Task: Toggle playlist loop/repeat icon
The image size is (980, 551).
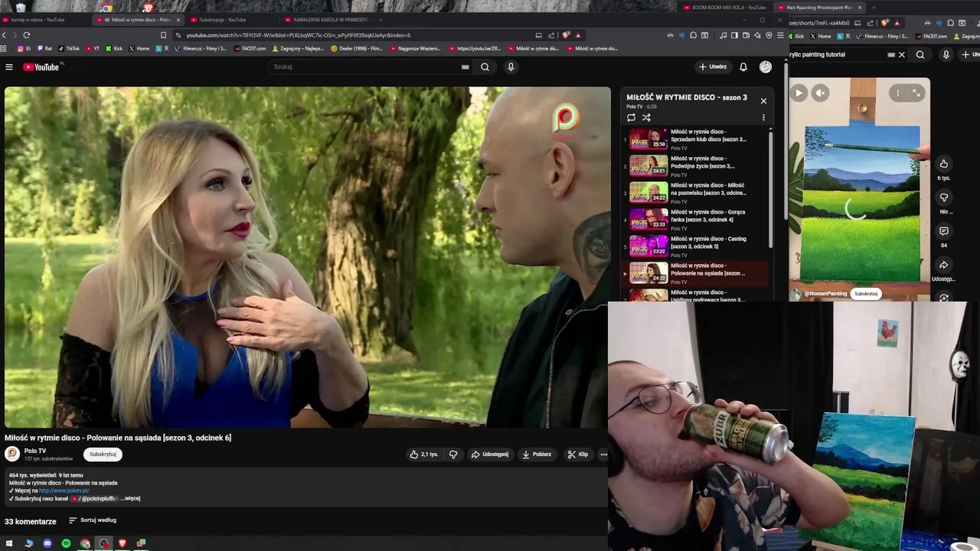Action: [631, 118]
